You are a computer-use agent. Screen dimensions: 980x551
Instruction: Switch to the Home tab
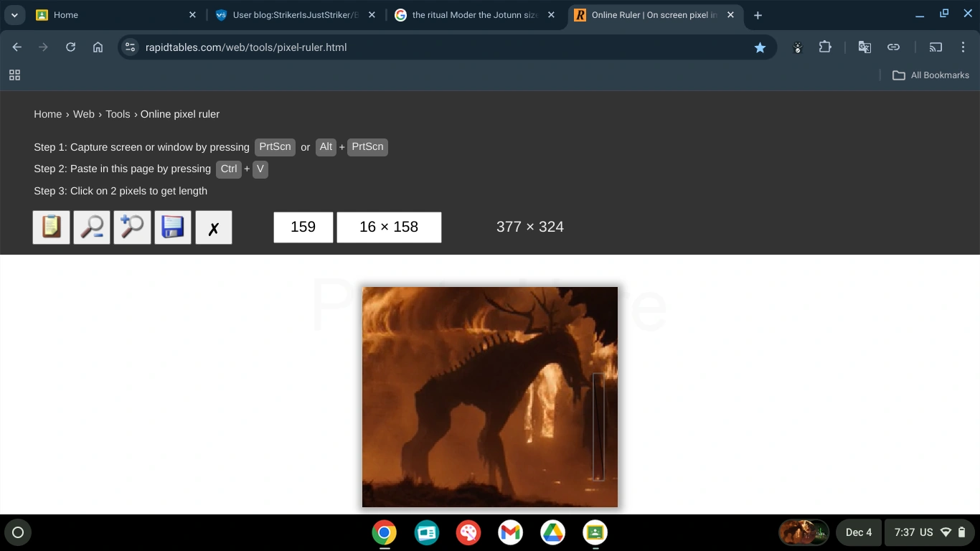tap(116, 15)
